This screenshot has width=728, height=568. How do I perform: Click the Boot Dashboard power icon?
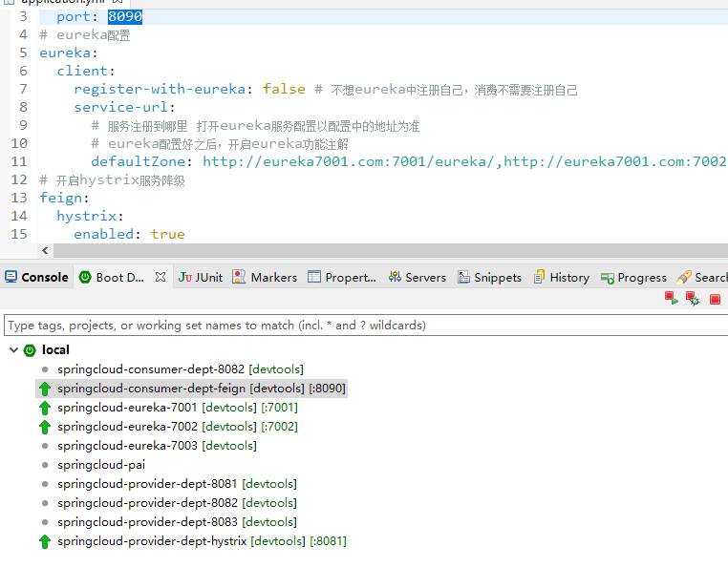[85, 277]
